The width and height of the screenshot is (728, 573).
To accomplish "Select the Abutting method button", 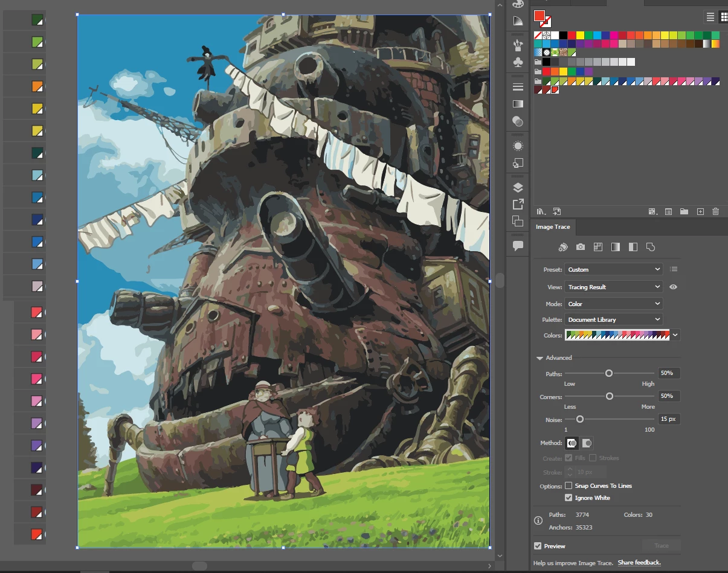I will pos(572,443).
